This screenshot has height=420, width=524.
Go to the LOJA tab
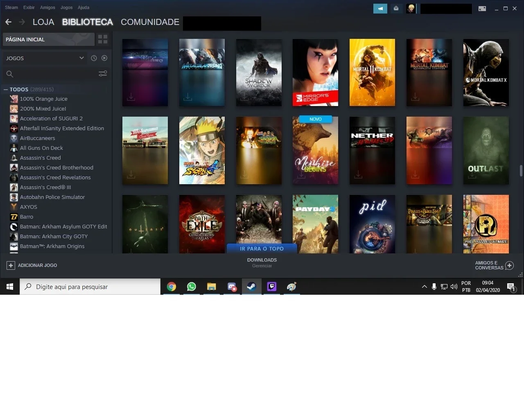coord(43,22)
